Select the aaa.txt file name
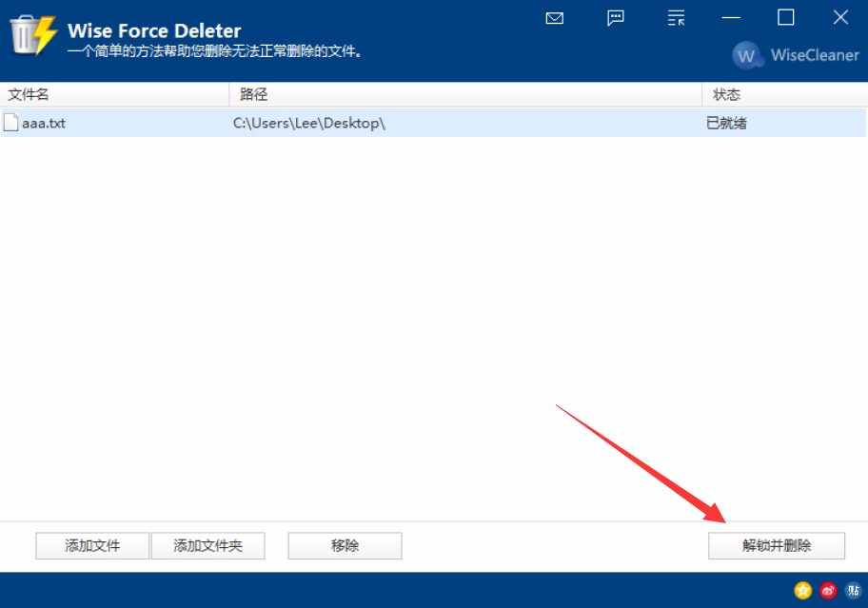The height and width of the screenshot is (608, 868). click(44, 123)
